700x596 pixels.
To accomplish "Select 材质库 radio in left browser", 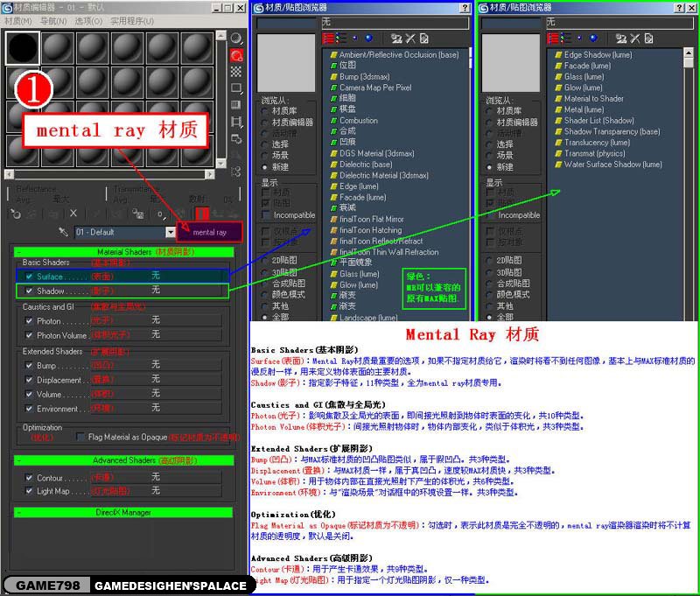I will coord(266,111).
